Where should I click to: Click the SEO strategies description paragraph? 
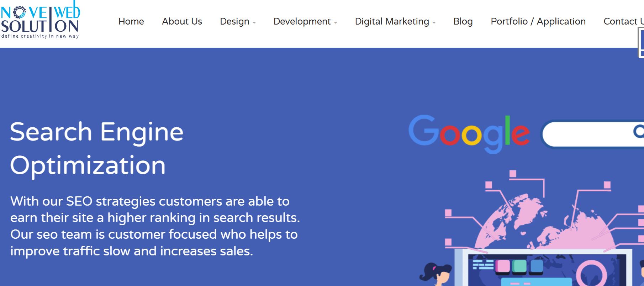(x=155, y=226)
